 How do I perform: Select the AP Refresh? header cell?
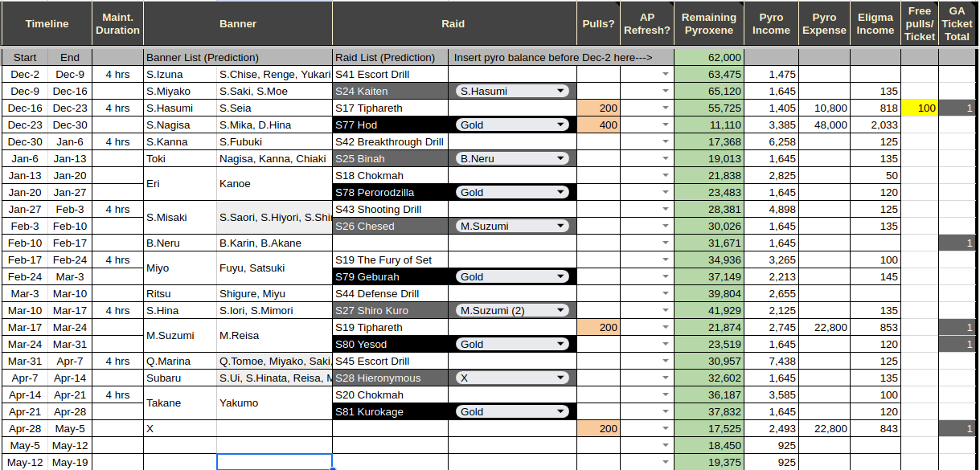coord(647,23)
